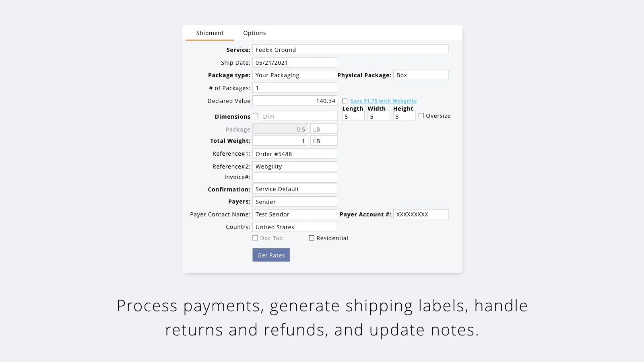
Task: Click the Length dimension input
Action: [x=353, y=116]
